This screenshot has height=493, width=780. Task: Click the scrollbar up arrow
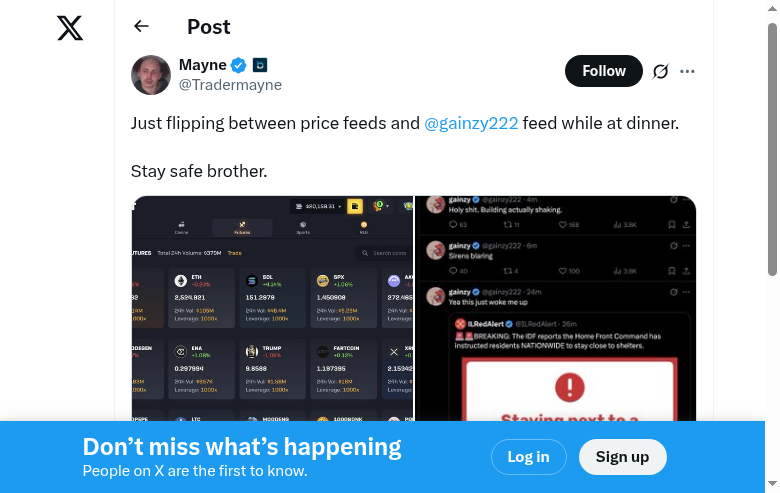[x=772, y=8]
